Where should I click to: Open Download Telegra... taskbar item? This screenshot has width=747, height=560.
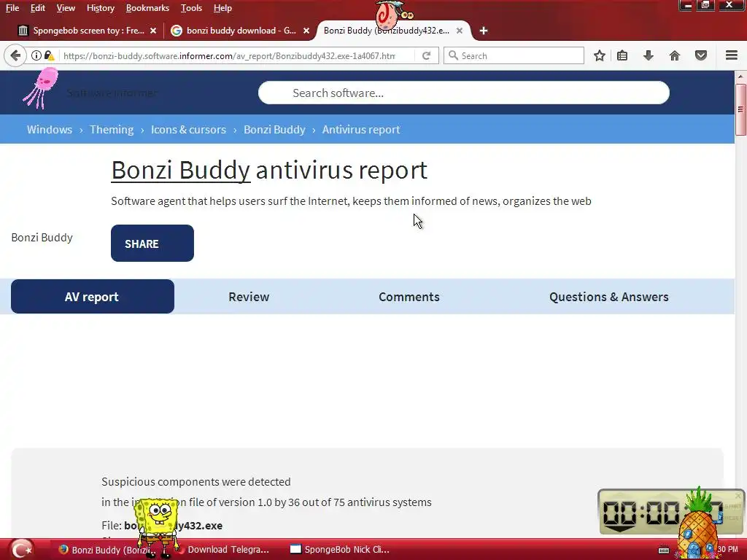tap(224, 550)
